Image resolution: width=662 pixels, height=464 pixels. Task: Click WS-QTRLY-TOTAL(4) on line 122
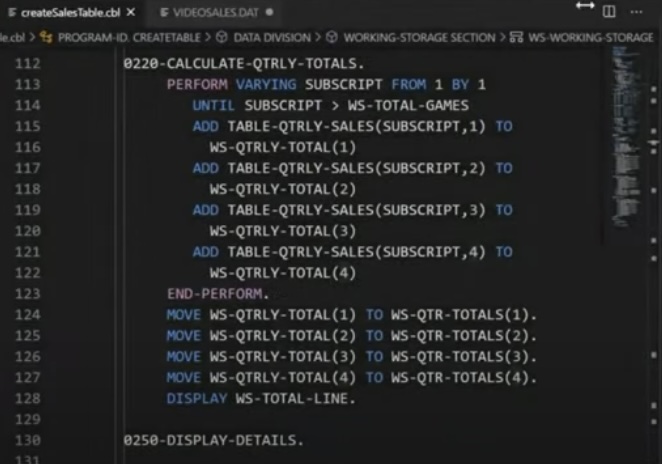(283, 273)
